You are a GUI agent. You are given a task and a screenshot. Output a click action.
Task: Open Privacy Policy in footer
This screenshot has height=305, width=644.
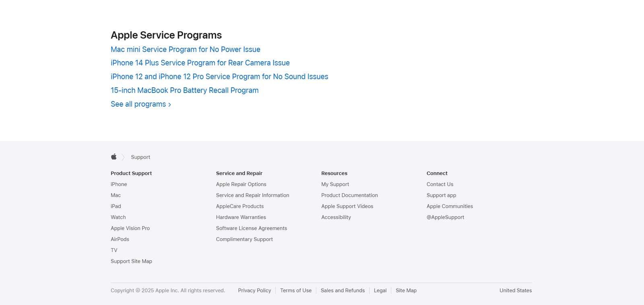pos(254,291)
